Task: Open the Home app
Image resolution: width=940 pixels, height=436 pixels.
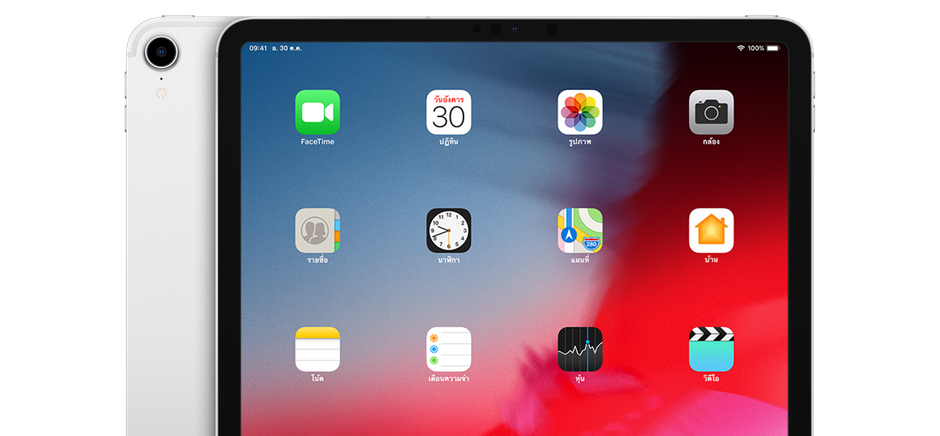Action: tap(711, 230)
